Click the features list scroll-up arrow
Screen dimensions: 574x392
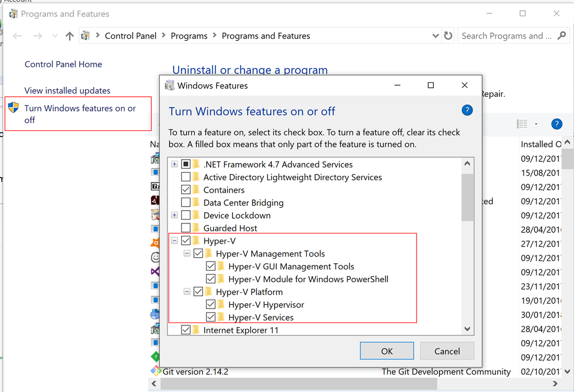pos(467,164)
